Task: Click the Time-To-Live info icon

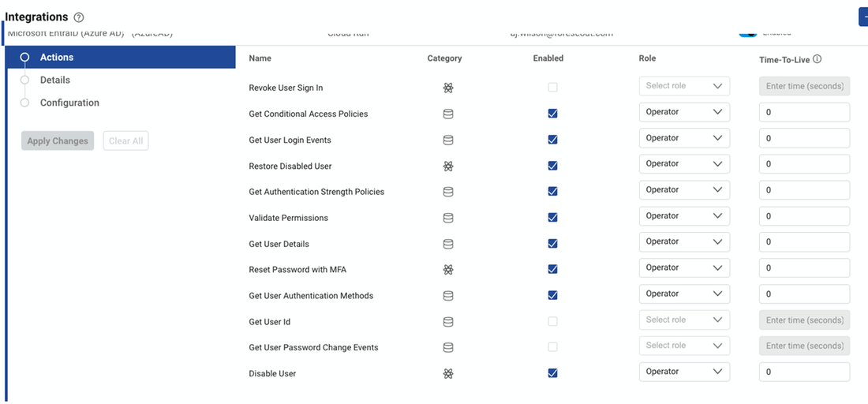Action: coord(817,59)
